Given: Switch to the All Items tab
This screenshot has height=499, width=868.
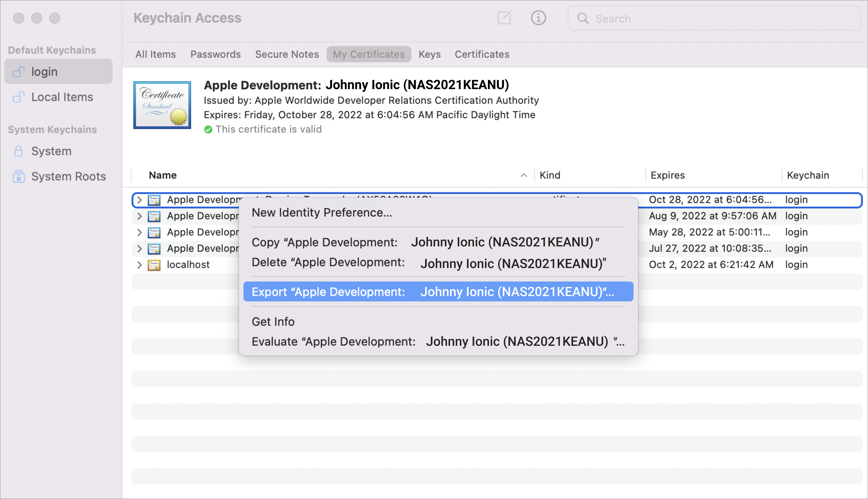Looking at the screenshot, I should click(156, 54).
